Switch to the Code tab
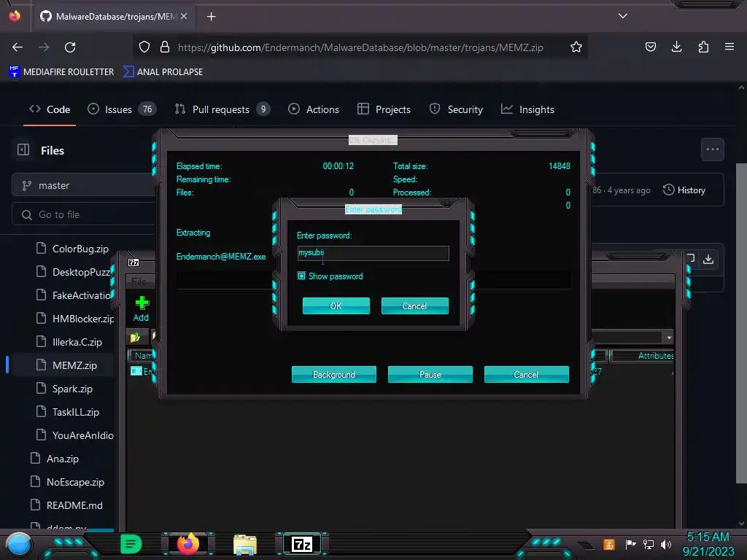 coord(50,109)
